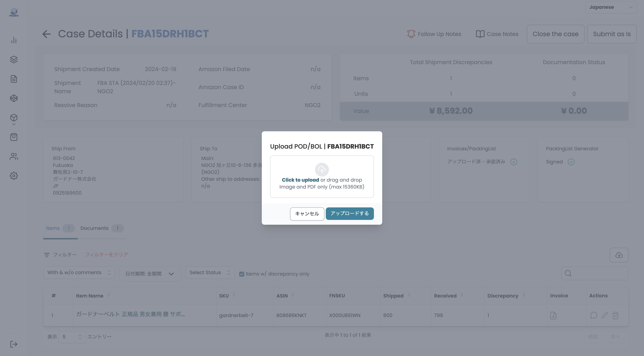644x356 pixels.
Task: Click the logout icon in sidebar
Action: point(14,344)
